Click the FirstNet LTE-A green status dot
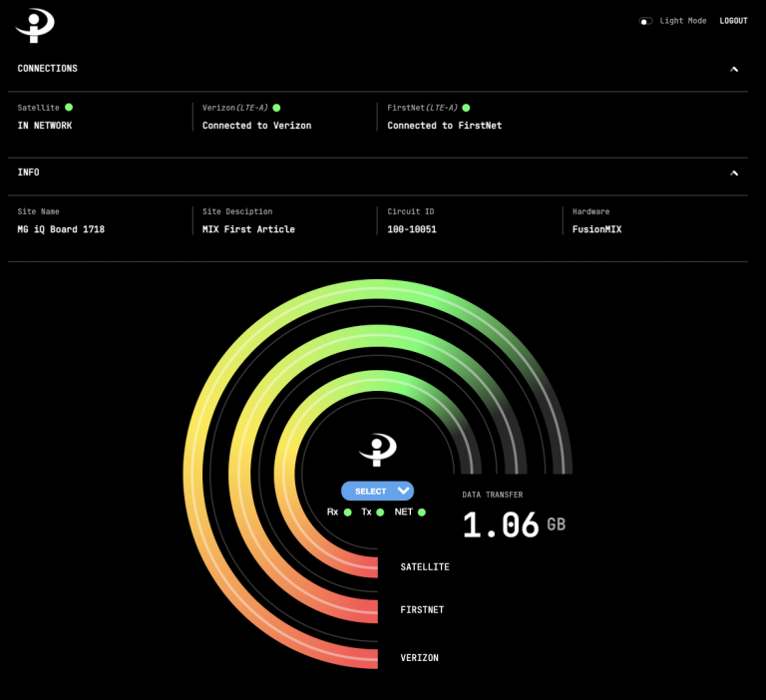The height and width of the screenshot is (700, 766). (x=466, y=108)
